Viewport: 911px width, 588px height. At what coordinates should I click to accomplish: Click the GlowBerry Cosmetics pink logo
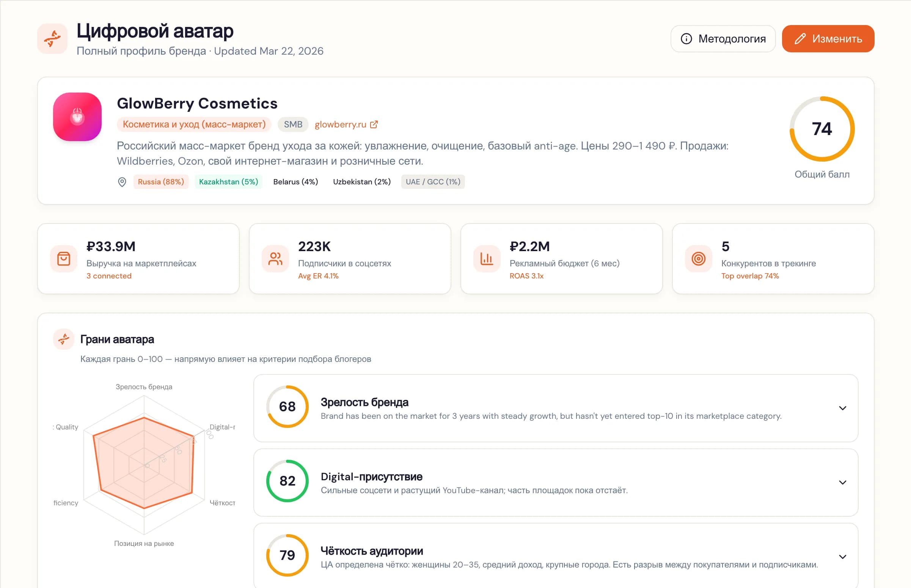(x=77, y=117)
